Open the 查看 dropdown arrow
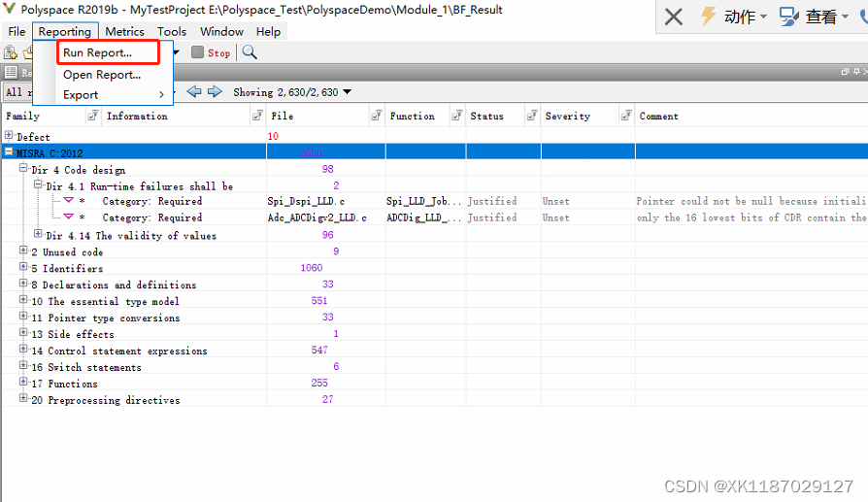Image resolution: width=868 pixels, height=502 pixels. [846, 17]
